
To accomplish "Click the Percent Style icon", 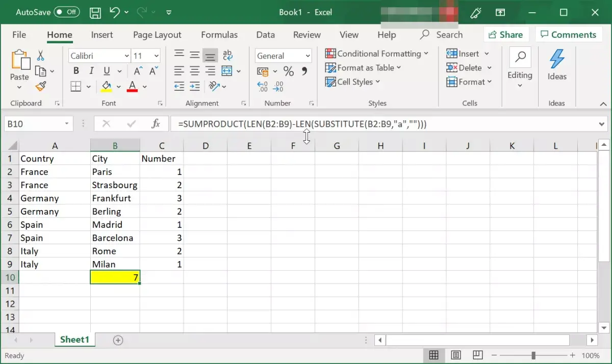I will click(x=289, y=71).
